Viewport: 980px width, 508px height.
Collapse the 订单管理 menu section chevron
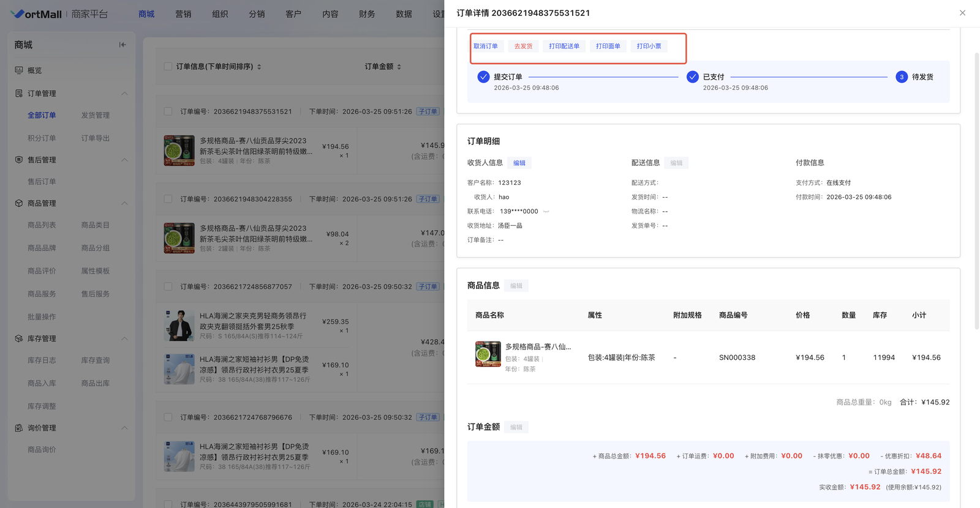(x=124, y=94)
